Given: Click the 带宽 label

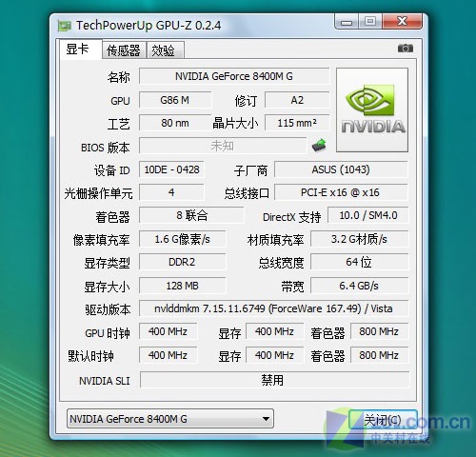Looking at the screenshot, I should (x=292, y=287).
